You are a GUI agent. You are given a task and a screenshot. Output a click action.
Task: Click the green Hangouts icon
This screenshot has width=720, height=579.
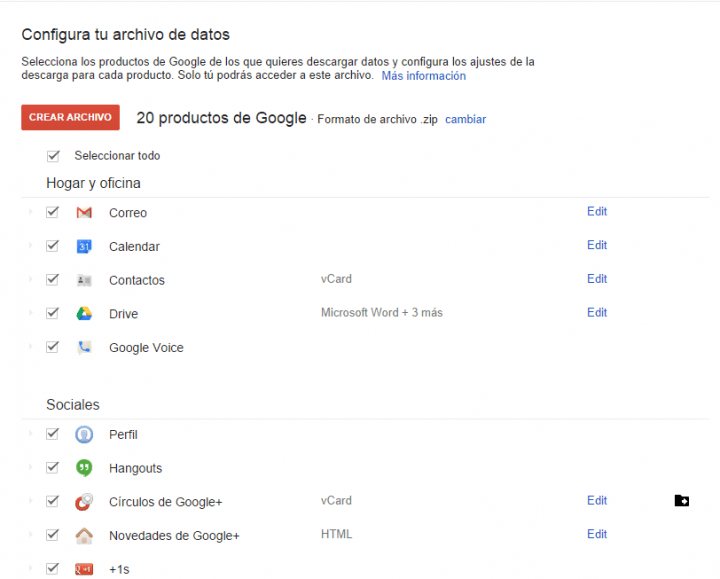coord(84,468)
